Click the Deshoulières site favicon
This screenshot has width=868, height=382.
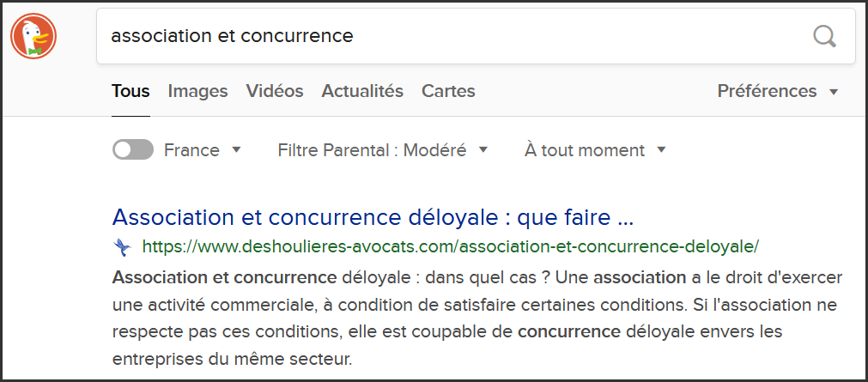(x=121, y=247)
